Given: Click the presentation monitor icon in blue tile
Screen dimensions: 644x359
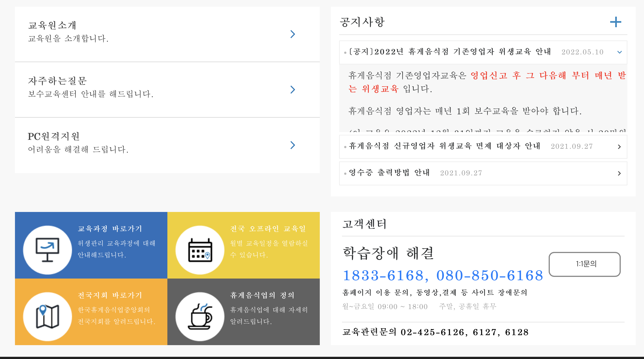Looking at the screenshot, I should 47,250.
